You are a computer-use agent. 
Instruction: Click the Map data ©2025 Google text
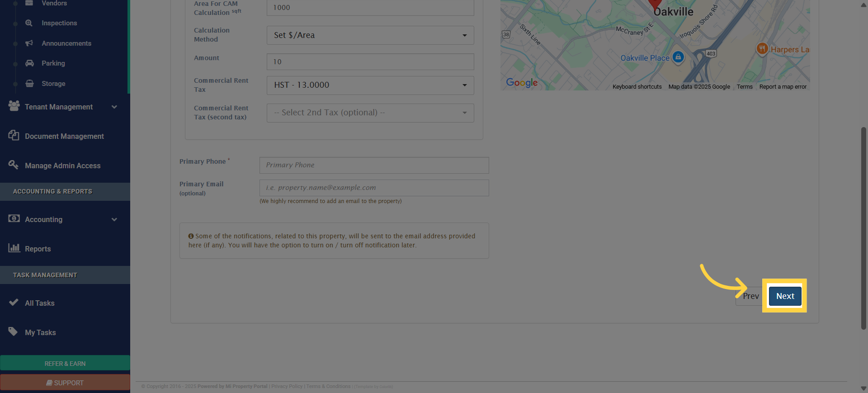coord(699,87)
